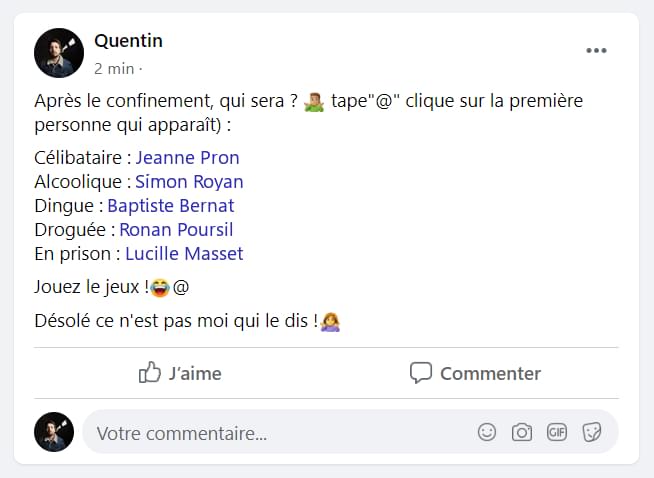The height and width of the screenshot is (478, 654).
Task: Insert a GIF using the GIF icon
Action: pyautogui.click(x=557, y=432)
